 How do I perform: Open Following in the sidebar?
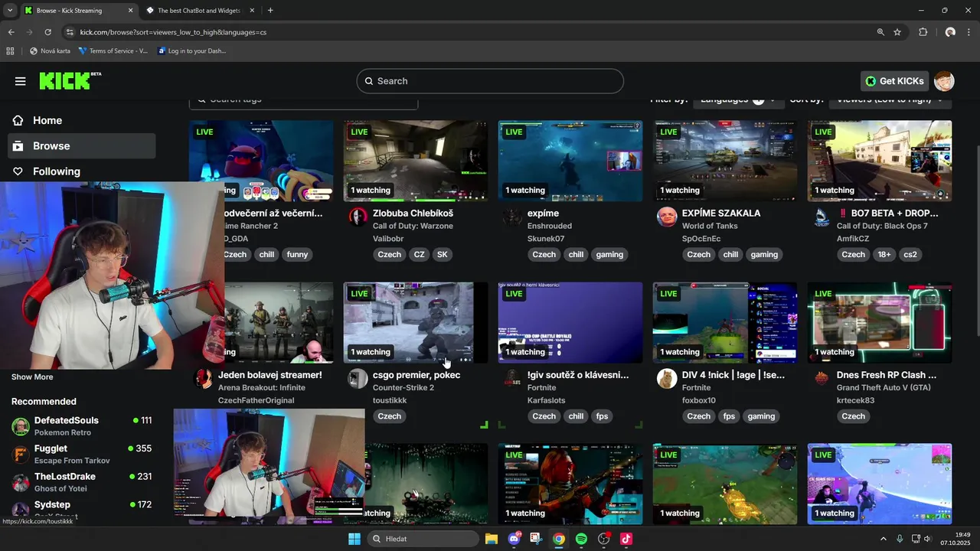pos(81,171)
